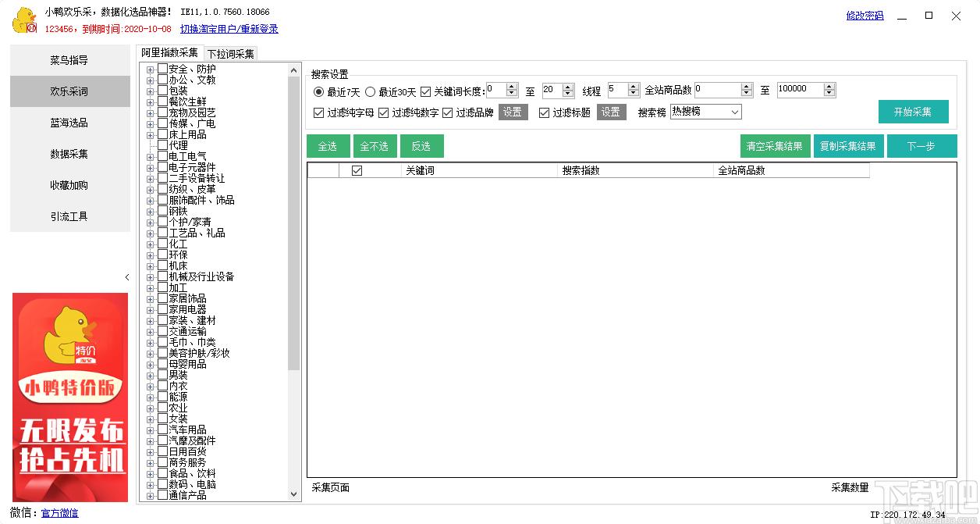Open the 蓝海选品 sidebar menu

pos(69,123)
